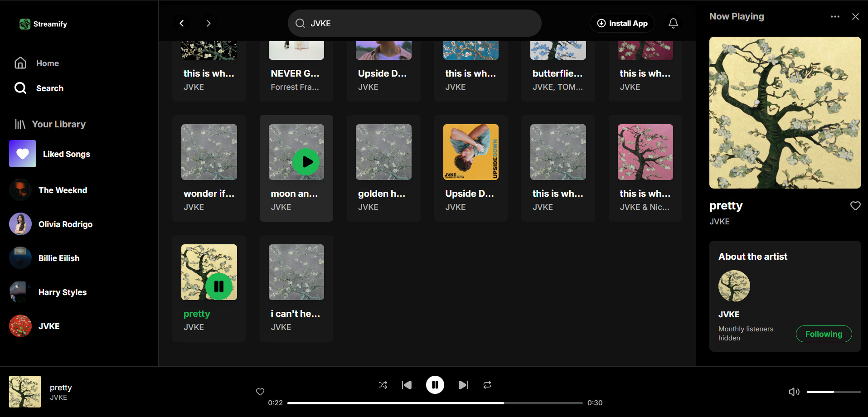This screenshot has height=417, width=868.
Task: Mute the volume speaker icon
Action: pyautogui.click(x=794, y=392)
